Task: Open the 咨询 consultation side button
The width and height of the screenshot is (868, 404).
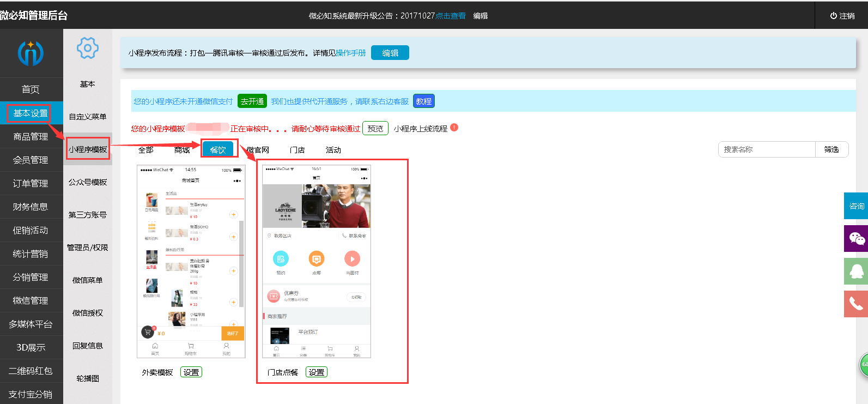Action: click(x=856, y=206)
